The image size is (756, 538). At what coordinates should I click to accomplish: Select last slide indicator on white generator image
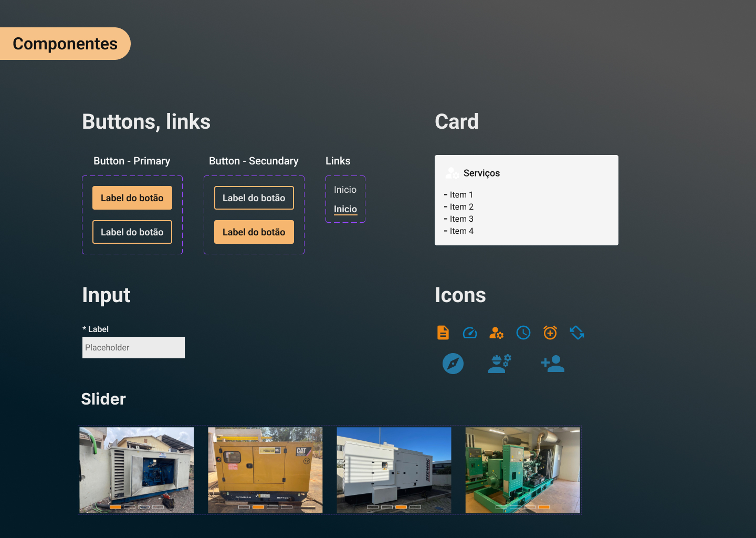tap(415, 507)
